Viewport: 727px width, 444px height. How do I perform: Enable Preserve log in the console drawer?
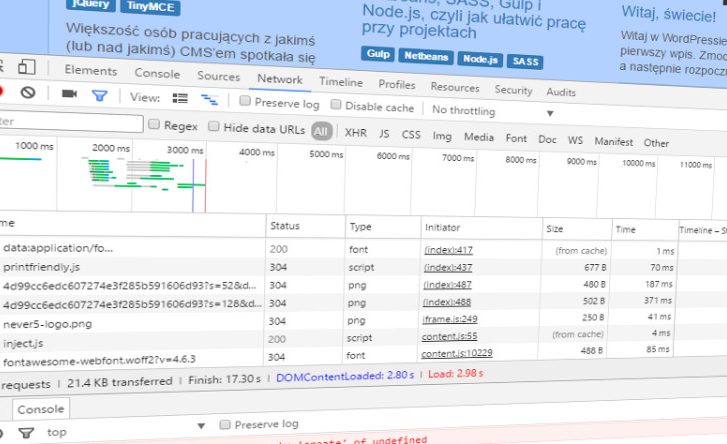[225, 424]
